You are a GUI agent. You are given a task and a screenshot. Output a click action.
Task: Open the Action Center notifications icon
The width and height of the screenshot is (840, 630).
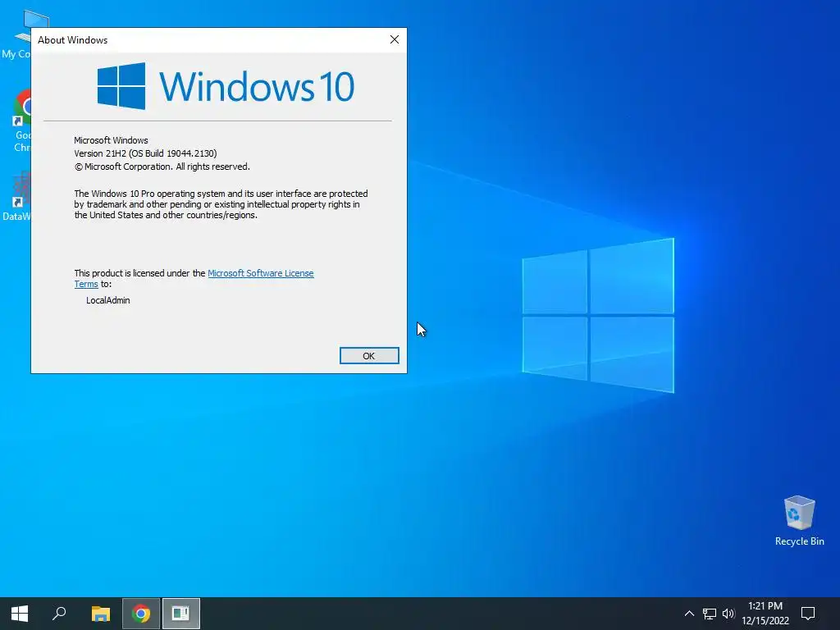[808, 614]
